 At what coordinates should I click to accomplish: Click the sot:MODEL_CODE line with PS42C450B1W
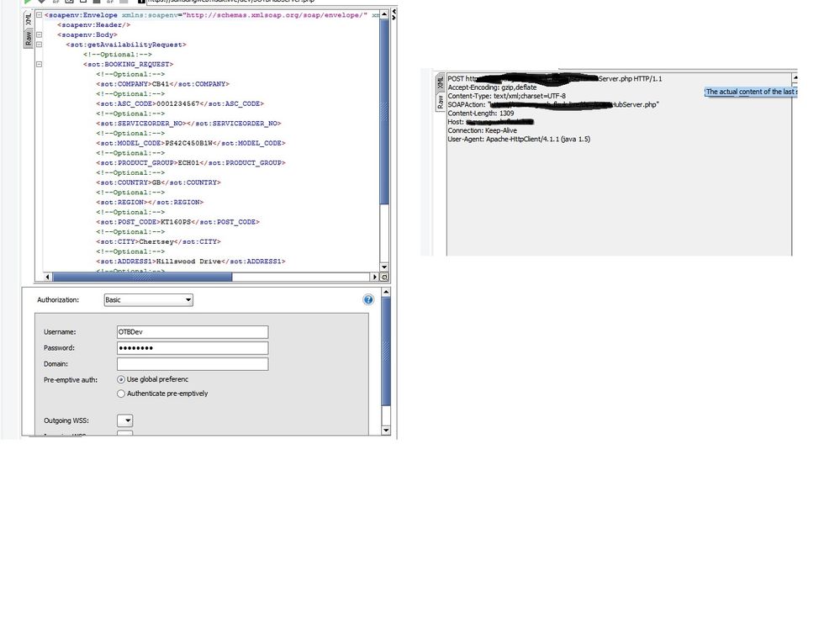click(x=191, y=143)
